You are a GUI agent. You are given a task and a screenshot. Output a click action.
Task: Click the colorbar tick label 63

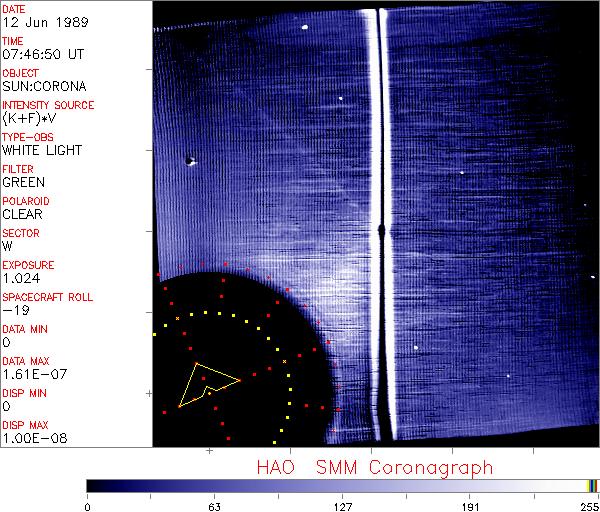[x=214, y=506]
